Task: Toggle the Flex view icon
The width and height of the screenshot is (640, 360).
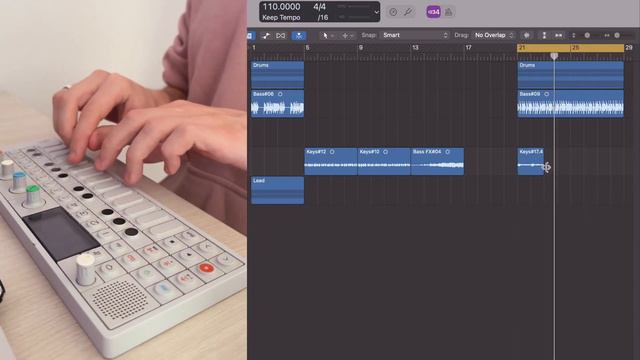Action: pyautogui.click(x=281, y=36)
